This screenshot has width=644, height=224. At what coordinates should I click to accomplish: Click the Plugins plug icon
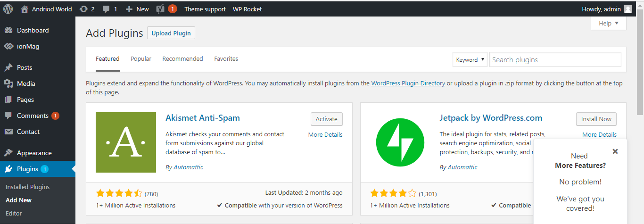(x=8, y=169)
